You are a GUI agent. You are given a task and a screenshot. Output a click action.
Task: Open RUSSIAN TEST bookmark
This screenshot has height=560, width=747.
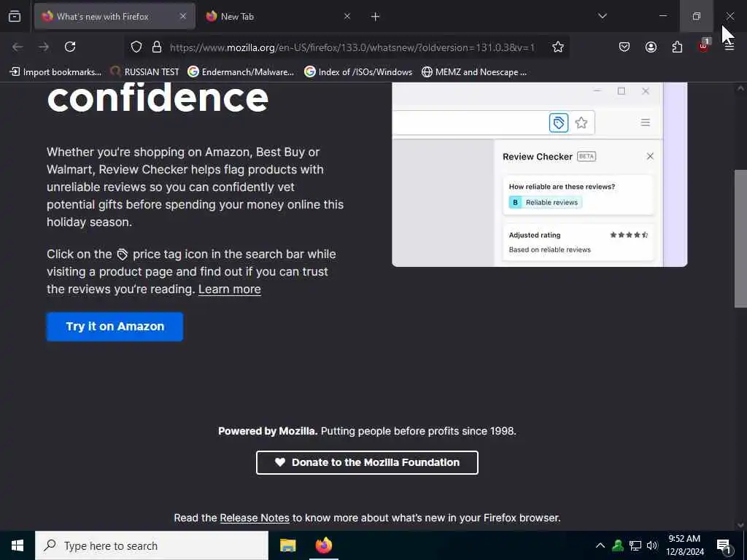pyautogui.click(x=144, y=72)
